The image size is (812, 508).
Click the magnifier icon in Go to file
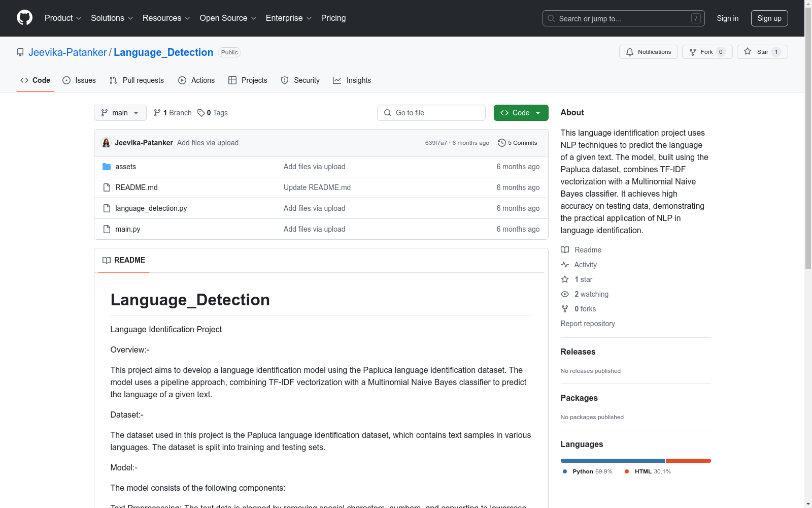point(388,113)
